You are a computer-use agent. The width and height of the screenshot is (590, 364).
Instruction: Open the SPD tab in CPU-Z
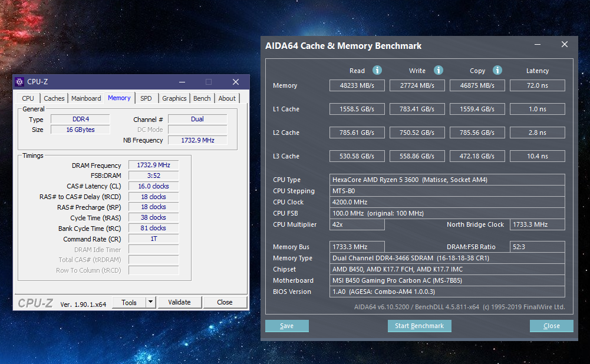tap(146, 98)
